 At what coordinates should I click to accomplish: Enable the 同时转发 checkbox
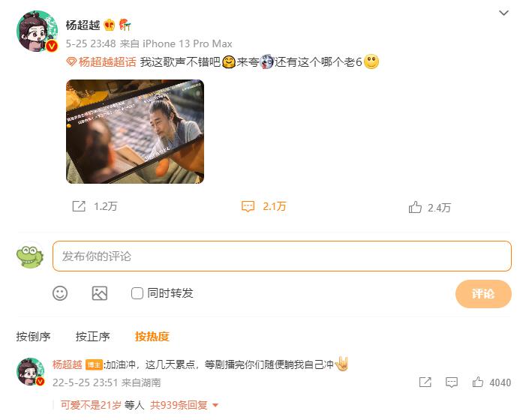click(x=137, y=293)
